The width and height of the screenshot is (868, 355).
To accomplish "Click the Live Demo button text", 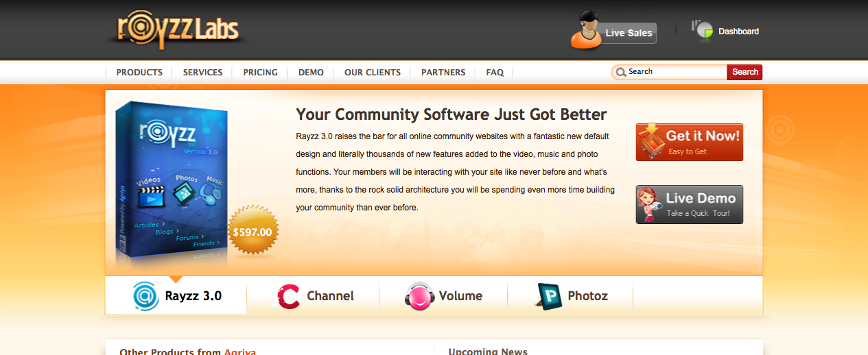I will pyautogui.click(x=701, y=198).
